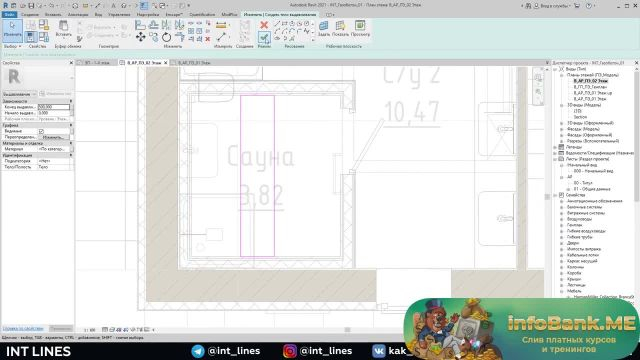Click the green checkmark Finish Edit Mode icon

click(x=264, y=38)
